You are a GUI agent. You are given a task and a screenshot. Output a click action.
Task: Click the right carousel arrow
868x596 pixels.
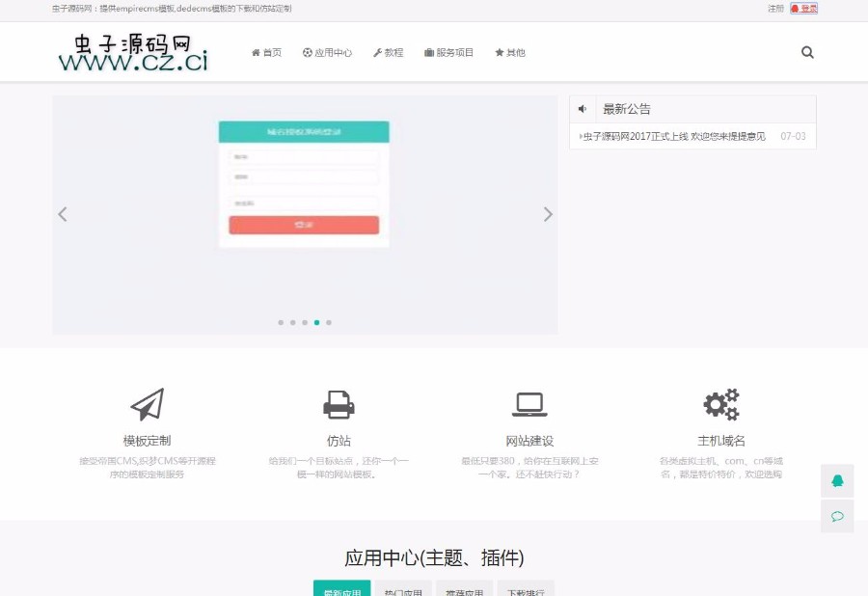547,214
